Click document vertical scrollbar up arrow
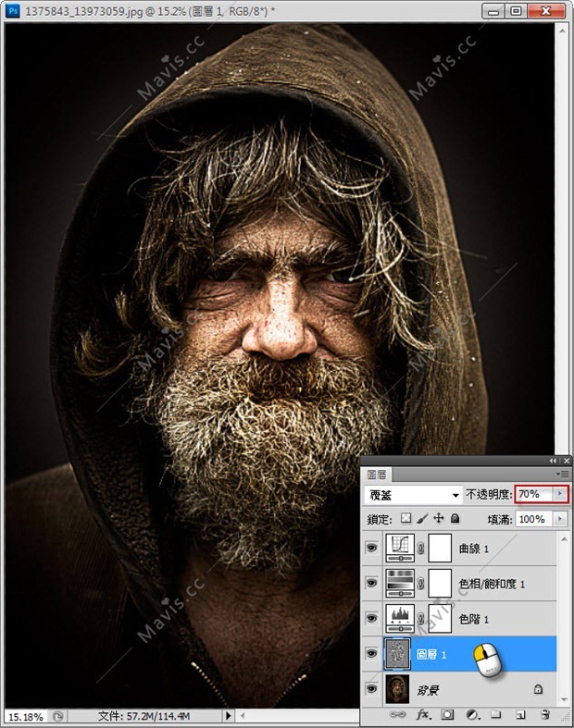Screen dimensions: 574x728 (562, 31)
